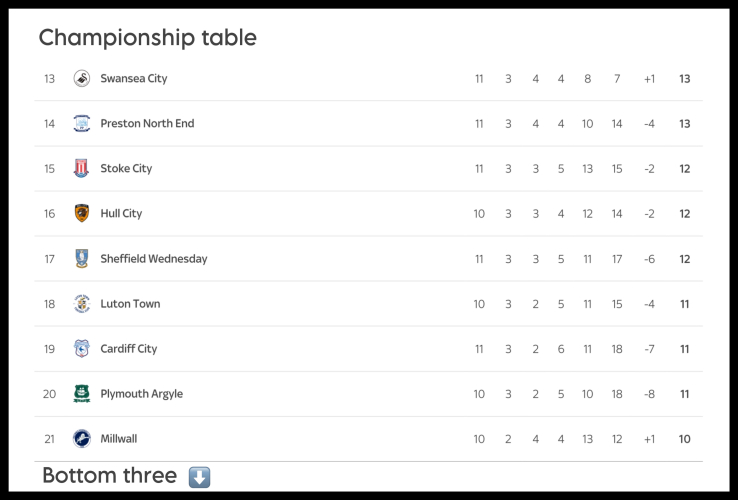Select the Hull City tiger badge
Screen dimensions: 738x500
82,214
